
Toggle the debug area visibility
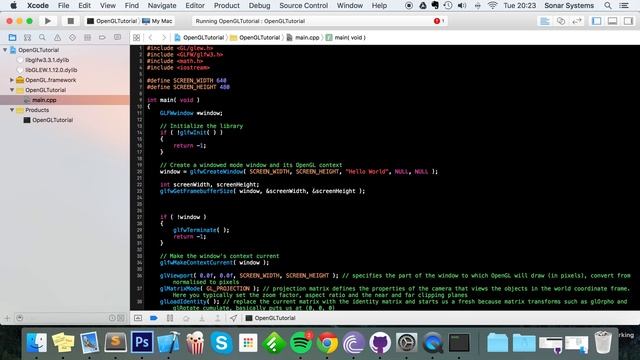[x=612, y=21]
